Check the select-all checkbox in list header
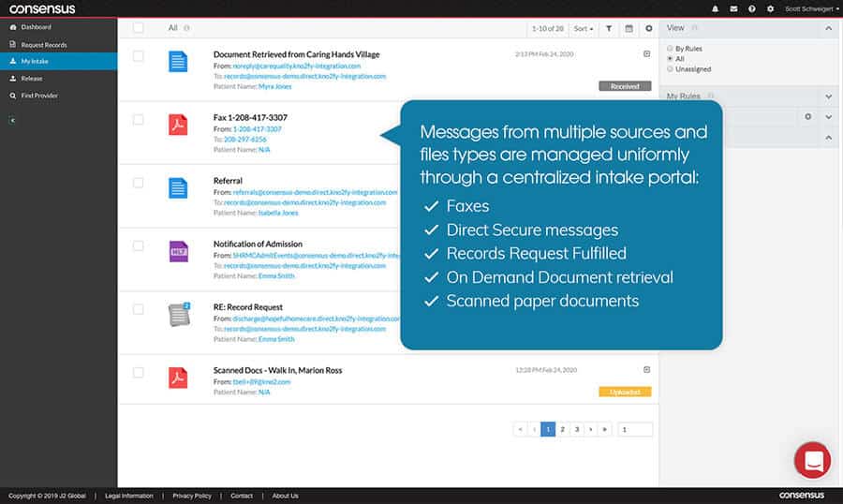 139,28
